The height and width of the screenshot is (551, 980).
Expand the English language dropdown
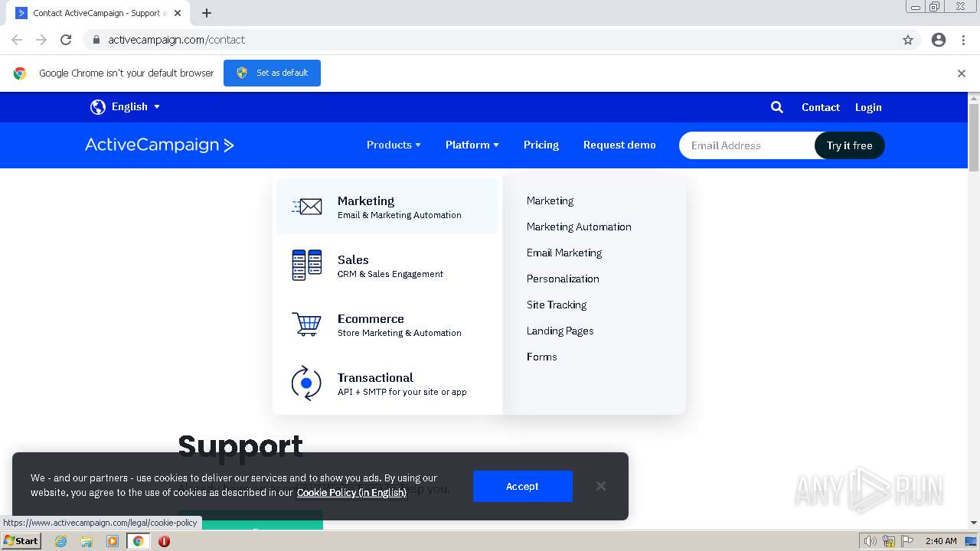(136, 107)
